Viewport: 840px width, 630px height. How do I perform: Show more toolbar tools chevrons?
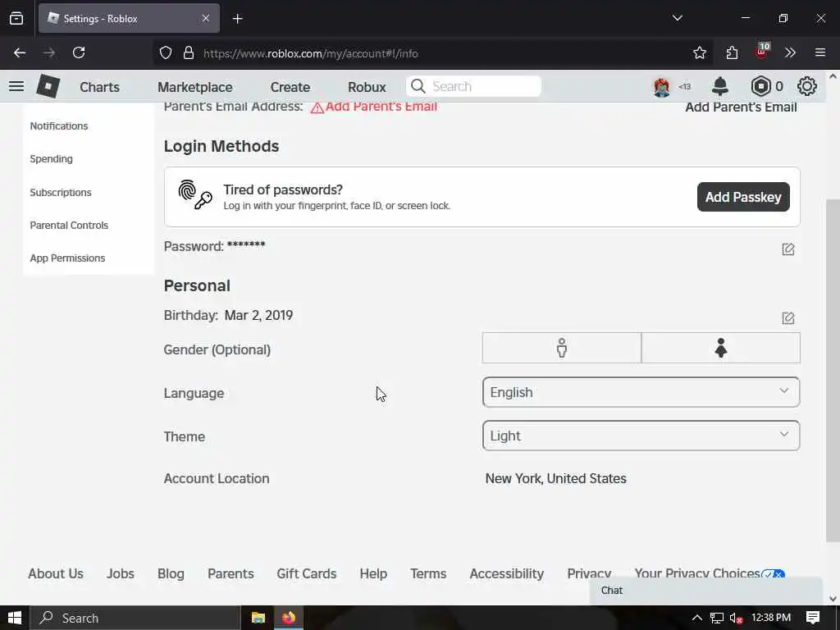click(790, 52)
